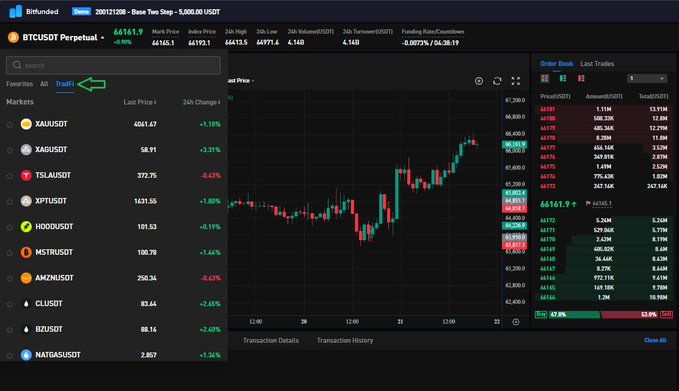Screen dimensions: 679x391
Task: Click the XAGUSDT silver icon
Action: [26, 149]
